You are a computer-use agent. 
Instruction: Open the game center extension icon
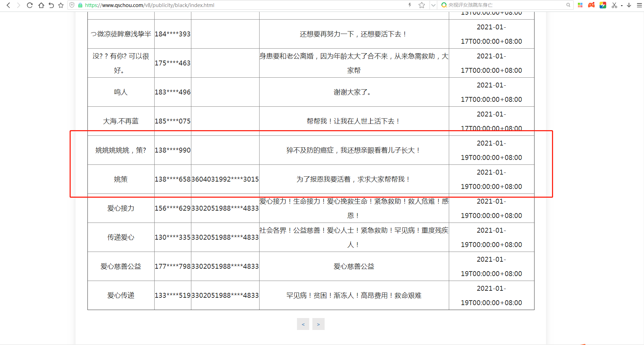click(x=591, y=5)
